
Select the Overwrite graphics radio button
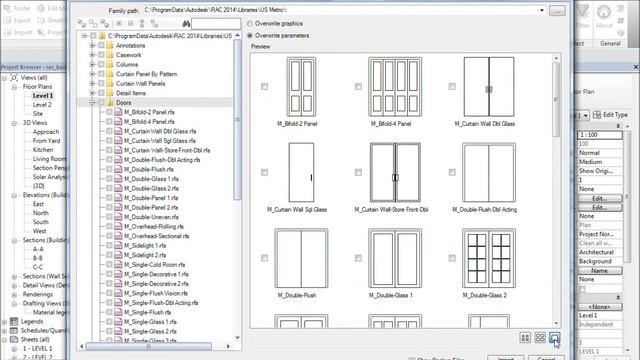(x=250, y=24)
